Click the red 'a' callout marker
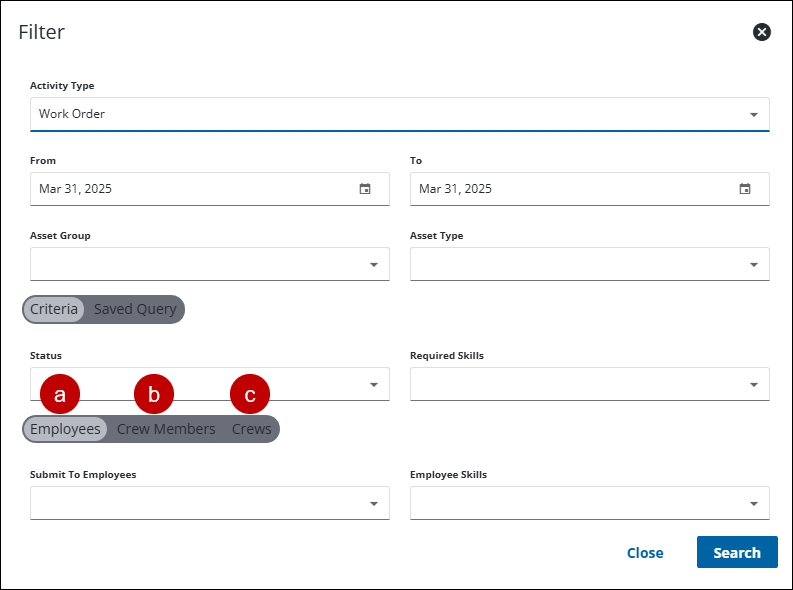Viewport: 793px width, 590px height. coord(60,394)
